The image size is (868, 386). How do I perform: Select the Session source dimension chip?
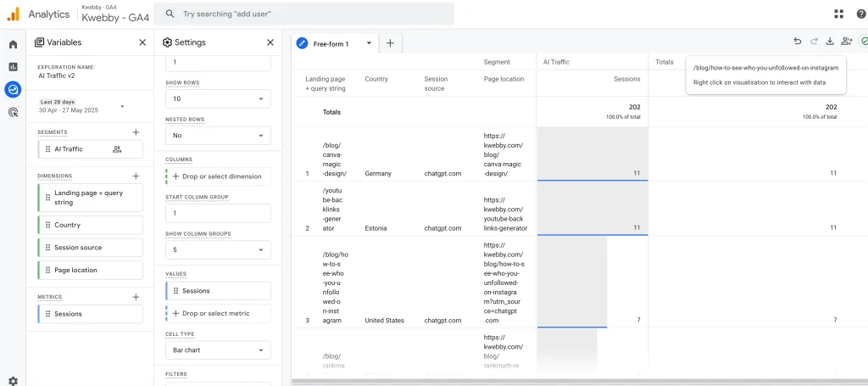click(x=90, y=248)
